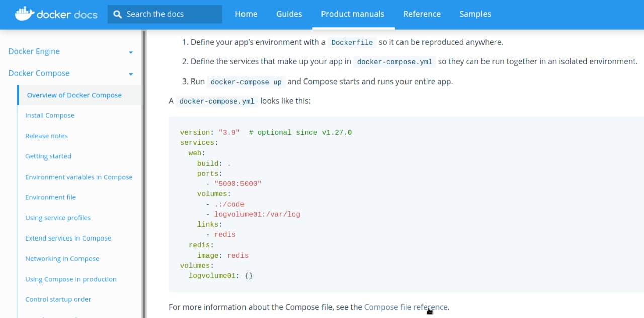The width and height of the screenshot is (644, 318).
Task: Focus the Search the docs field
Action: click(x=165, y=14)
